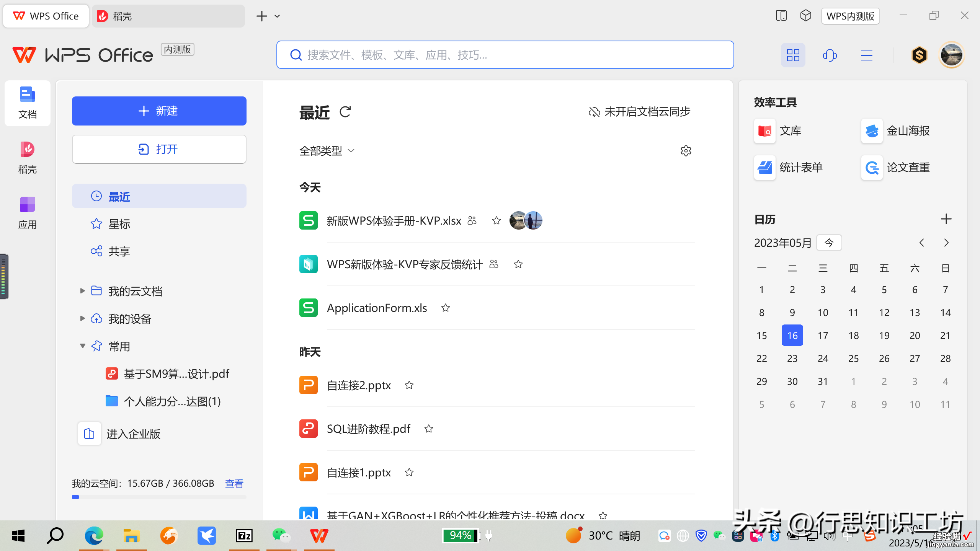Click the refresh icon beside 最近
980x551 pixels.
(345, 112)
